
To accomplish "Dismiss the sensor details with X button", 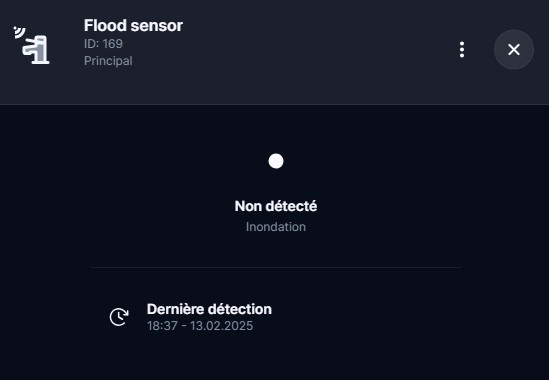I will click(514, 49).
